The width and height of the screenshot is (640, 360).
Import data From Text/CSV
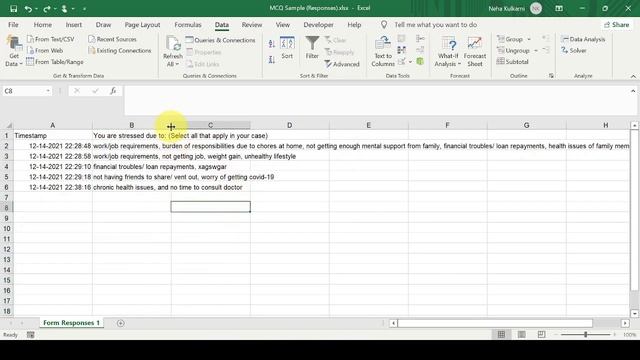51,39
